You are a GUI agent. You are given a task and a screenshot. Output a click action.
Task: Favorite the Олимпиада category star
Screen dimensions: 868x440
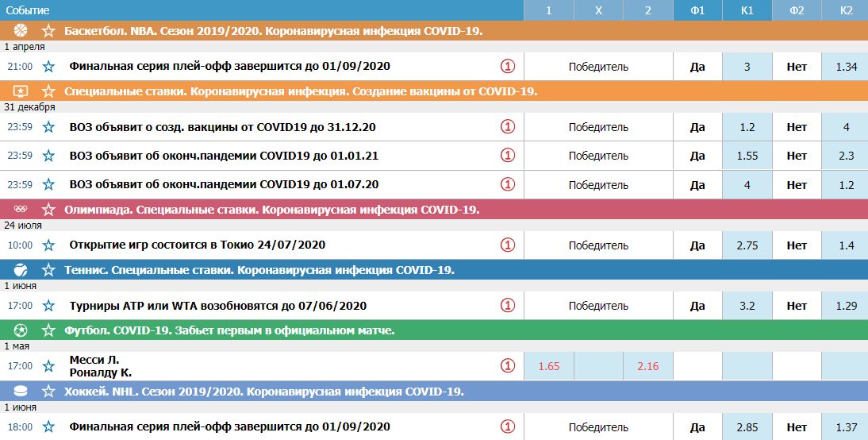(x=48, y=210)
